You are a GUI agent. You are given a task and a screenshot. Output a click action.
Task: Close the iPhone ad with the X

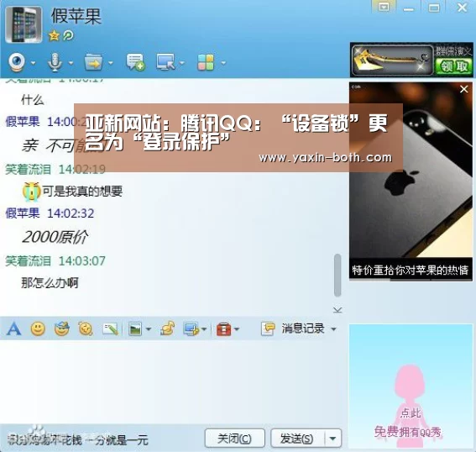[x=464, y=89]
